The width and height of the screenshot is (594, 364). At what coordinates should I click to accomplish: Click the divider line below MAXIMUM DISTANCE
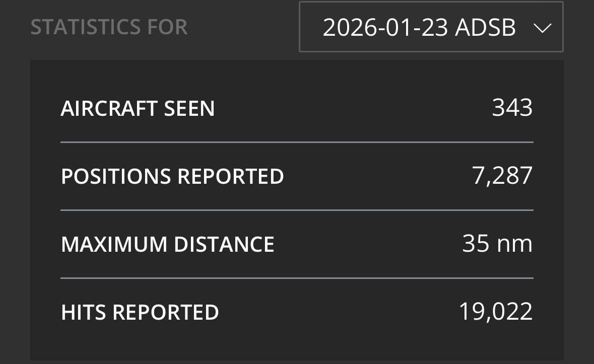[297, 278]
